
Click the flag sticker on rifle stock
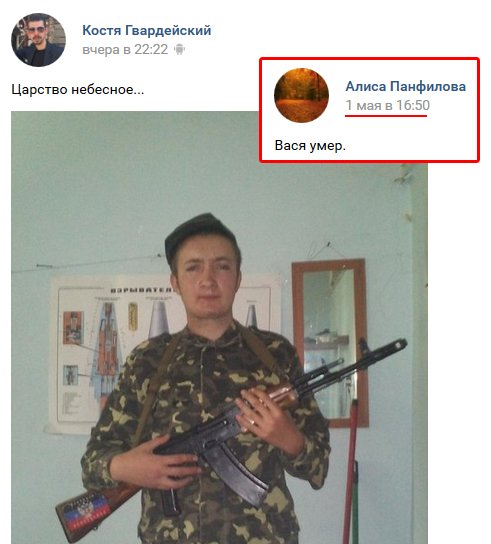pyautogui.click(x=87, y=511)
